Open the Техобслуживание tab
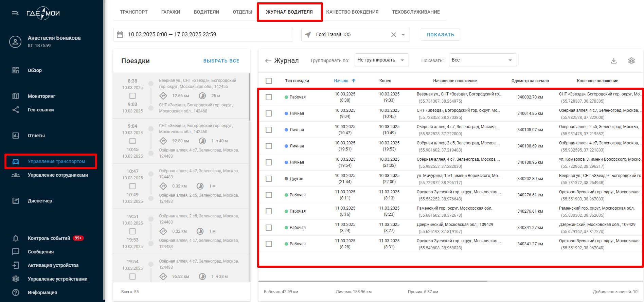 coord(416,12)
